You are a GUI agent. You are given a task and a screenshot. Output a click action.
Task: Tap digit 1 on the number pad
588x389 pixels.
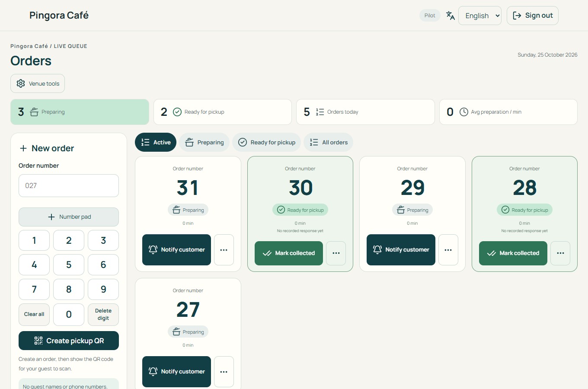pos(34,240)
